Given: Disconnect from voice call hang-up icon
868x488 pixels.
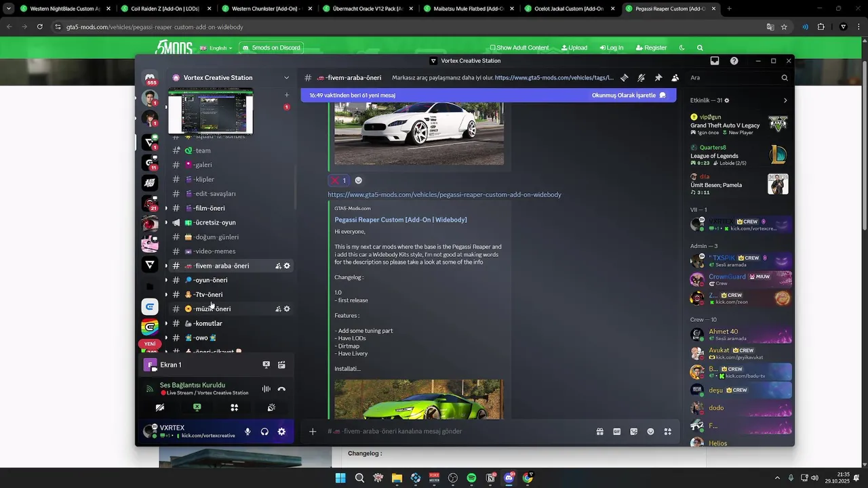Looking at the screenshot, I should click(x=281, y=389).
